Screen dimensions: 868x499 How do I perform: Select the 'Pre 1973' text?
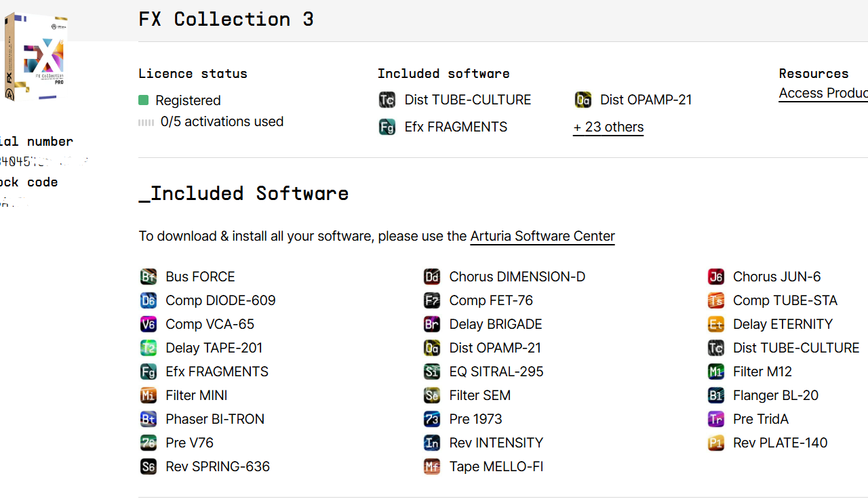click(x=475, y=419)
